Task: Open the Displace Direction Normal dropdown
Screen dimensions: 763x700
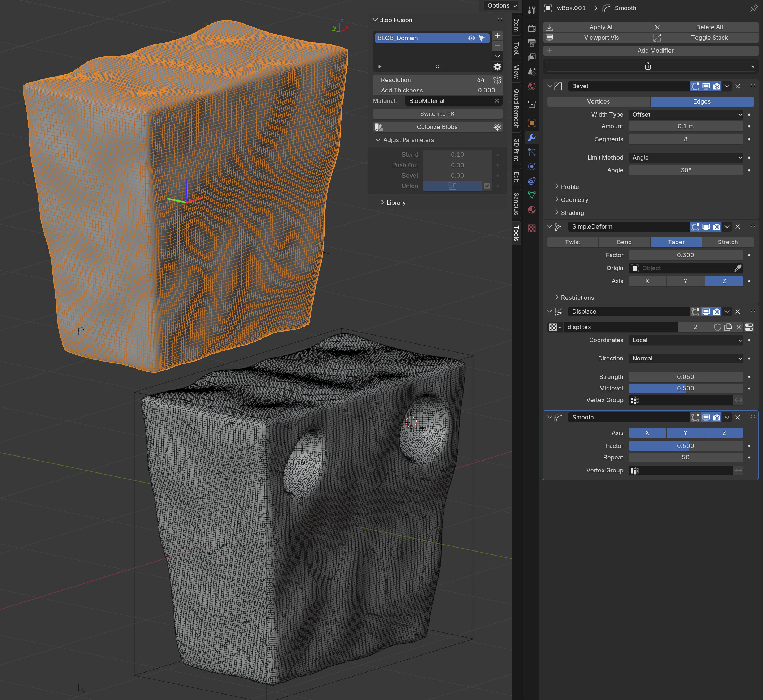Action: pyautogui.click(x=686, y=358)
